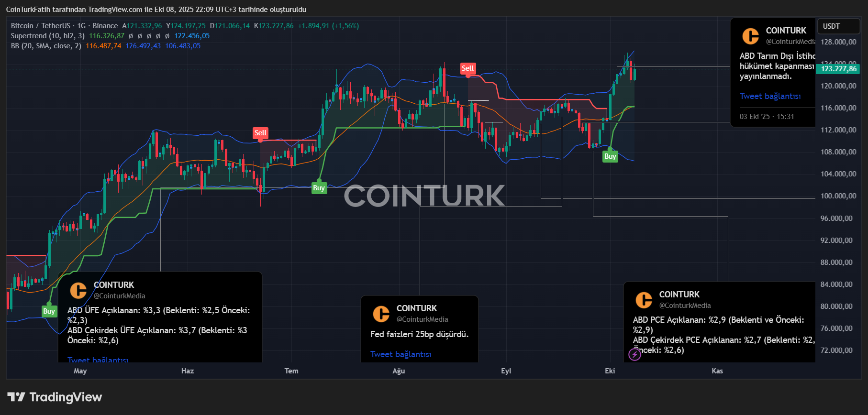This screenshot has height=415, width=868.
Task: Click the BB upper value 126.492,43
Action: point(143,46)
